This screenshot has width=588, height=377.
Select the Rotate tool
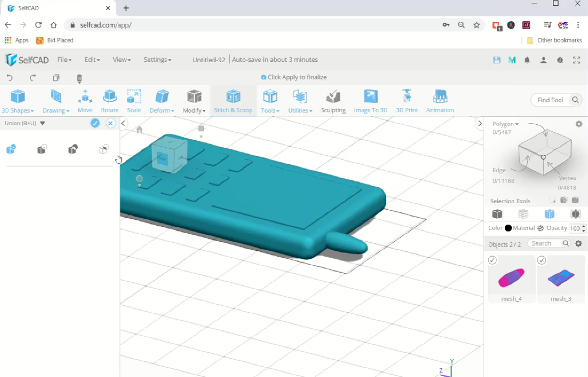tap(110, 101)
